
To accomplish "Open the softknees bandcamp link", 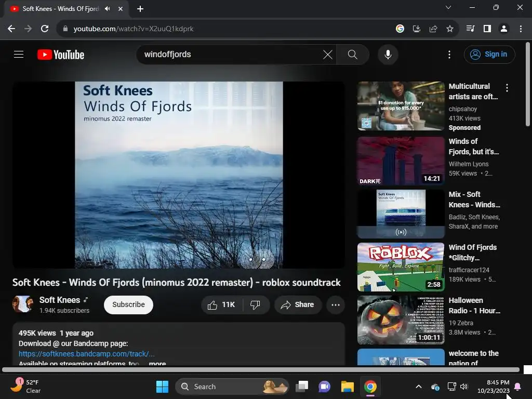I will (x=87, y=353).
